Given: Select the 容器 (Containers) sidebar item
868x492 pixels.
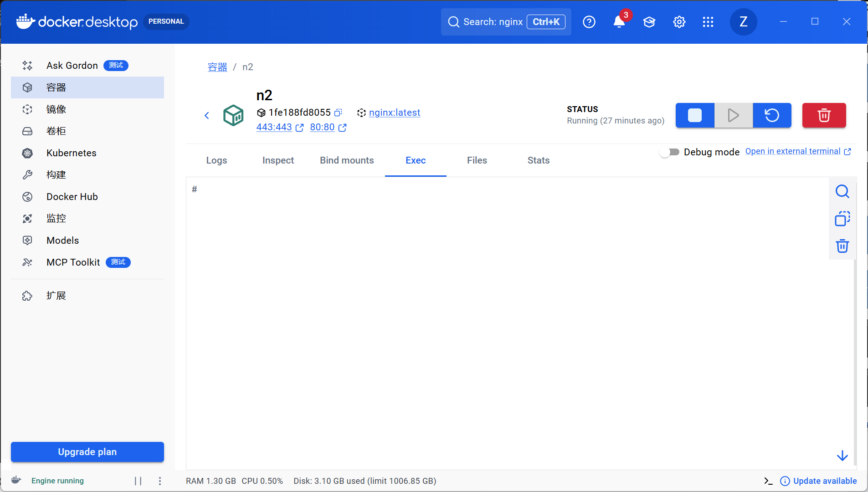Looking at the screenshot, I should click(87, 87).
